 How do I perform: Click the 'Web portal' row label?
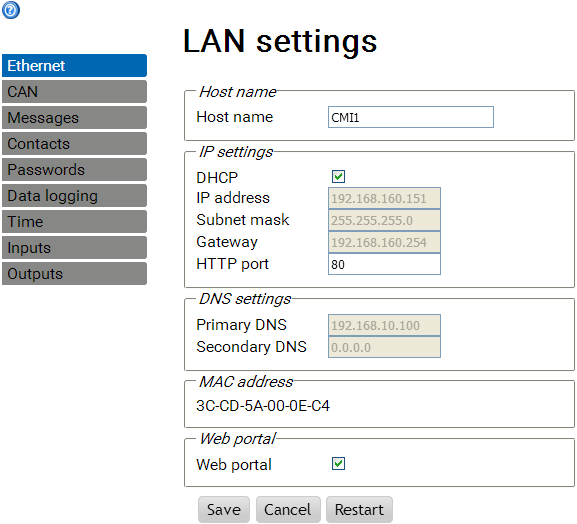click(x=234, y=465)
